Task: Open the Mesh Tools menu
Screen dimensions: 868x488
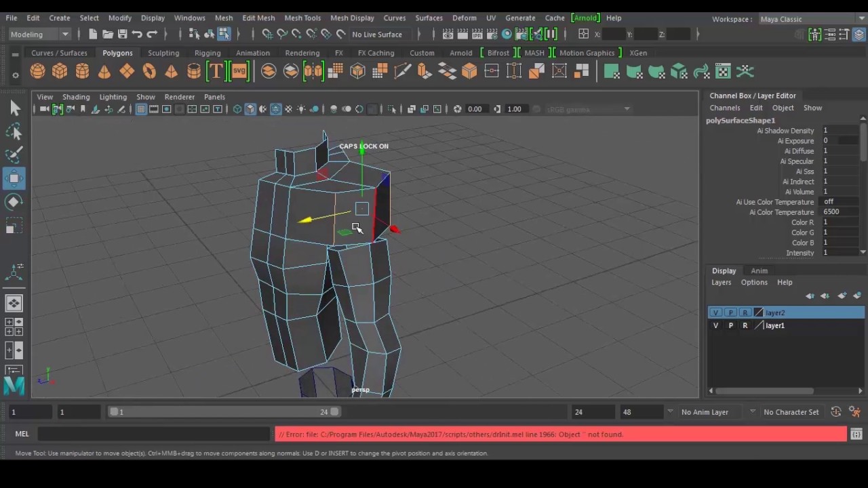Action: [302, 18]
